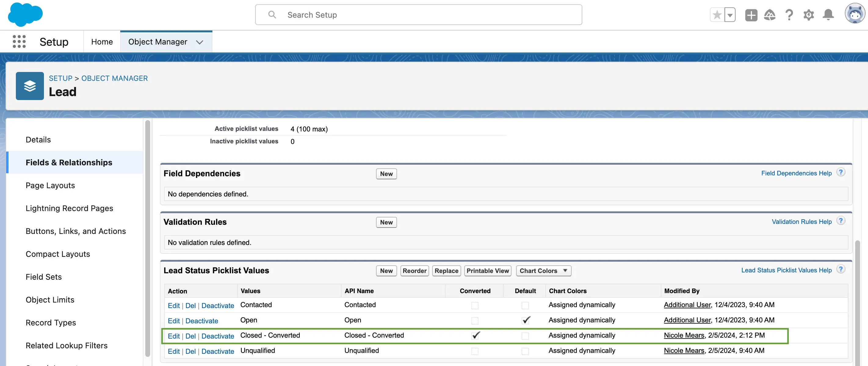Click Edit link for Closed - Converted

point(174,336)
